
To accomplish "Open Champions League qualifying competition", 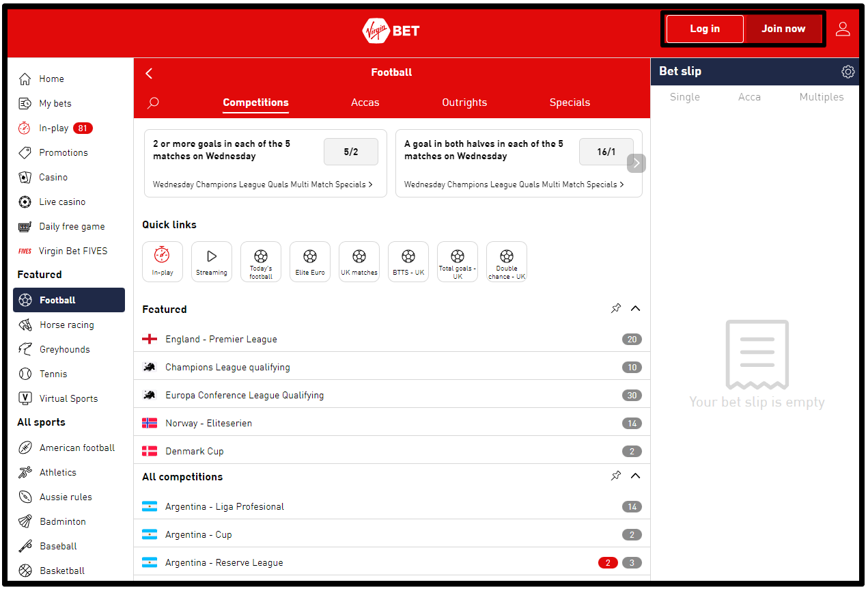I will pyautogui.click(x=392, y=367).
